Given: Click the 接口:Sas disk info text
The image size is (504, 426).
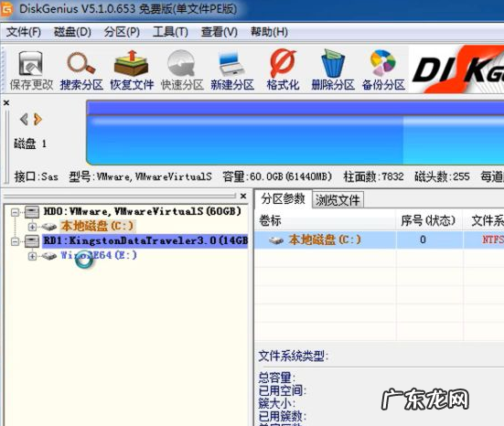Looking at the screenshot, I should coord(36,176).
